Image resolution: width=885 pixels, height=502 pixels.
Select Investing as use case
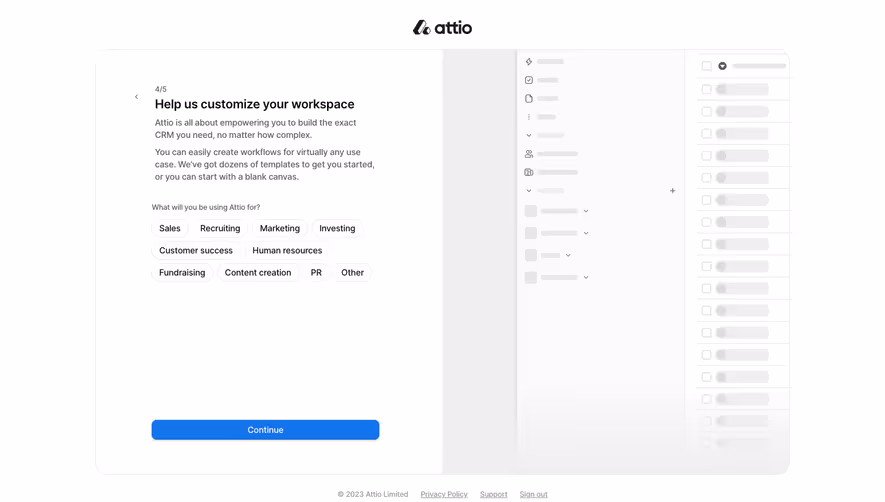[x=337, y=228]
